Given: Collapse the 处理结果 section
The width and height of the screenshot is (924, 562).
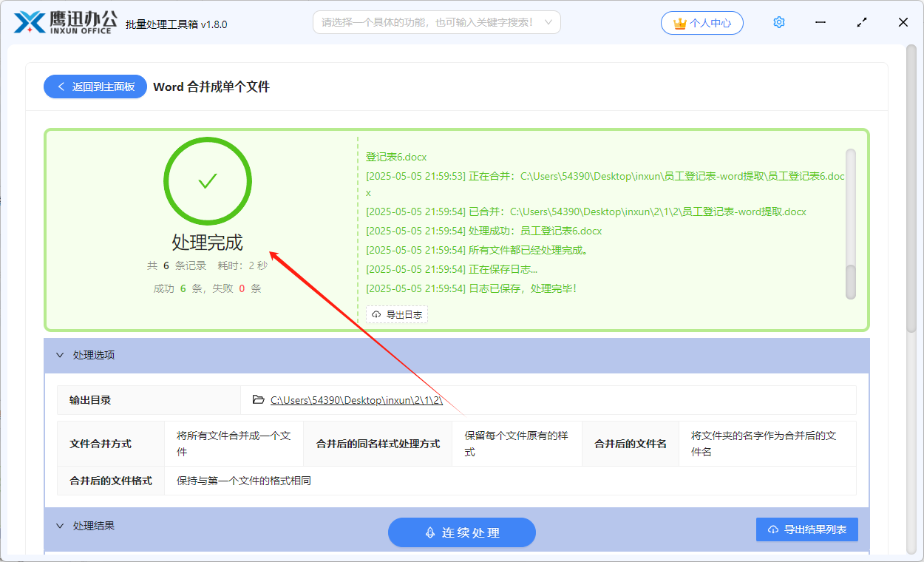Looking at the screenshot, I should click(61, 525).
